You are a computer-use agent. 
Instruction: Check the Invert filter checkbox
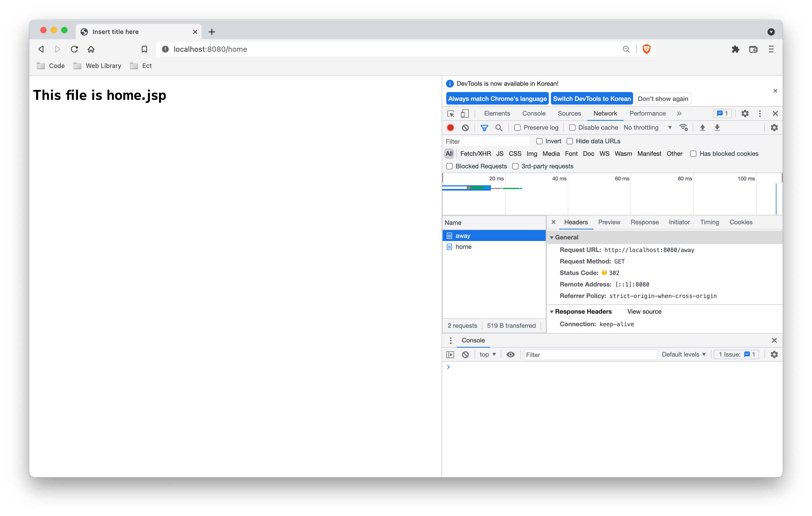click(539, 141)
